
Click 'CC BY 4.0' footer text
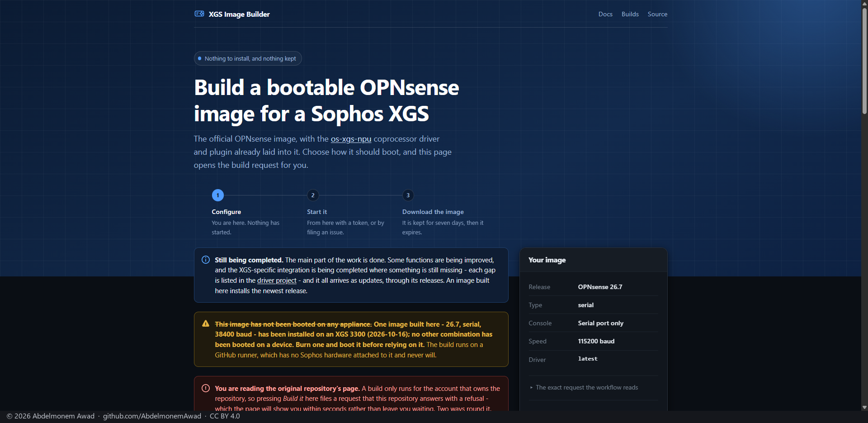(x=225, y=416)
